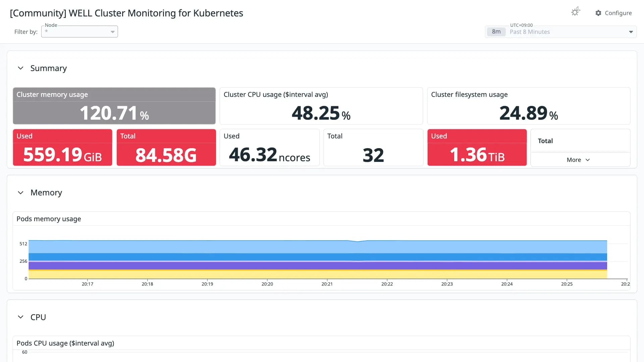Open the Node filter dropdown
Image resolution: width=644 pixels, height=362 pixels.
click(x=79, y=32)
